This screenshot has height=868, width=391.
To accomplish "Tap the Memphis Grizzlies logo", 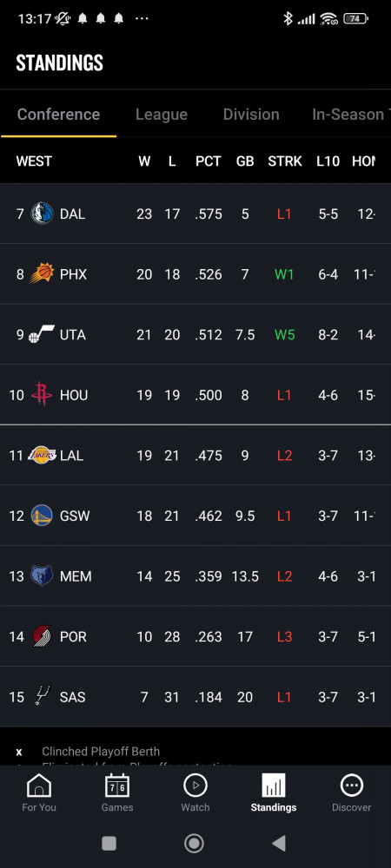I will 42,575.
